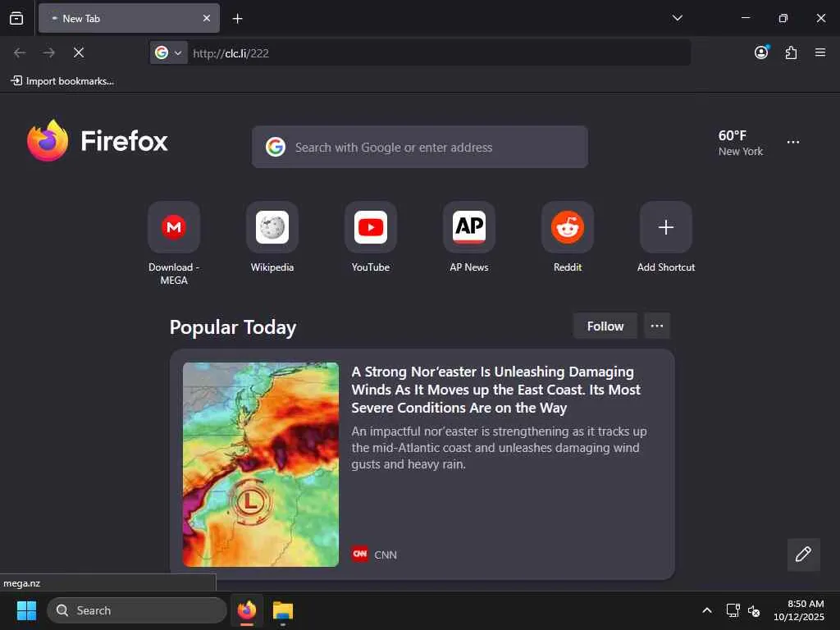
Task: Open the Extensions puzzle icon
Action: [x=792, y=52]
